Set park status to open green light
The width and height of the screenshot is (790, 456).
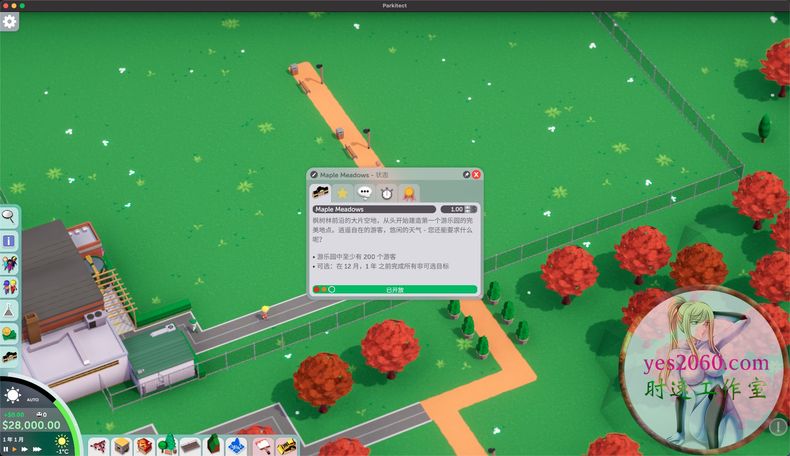coord(331,289)
